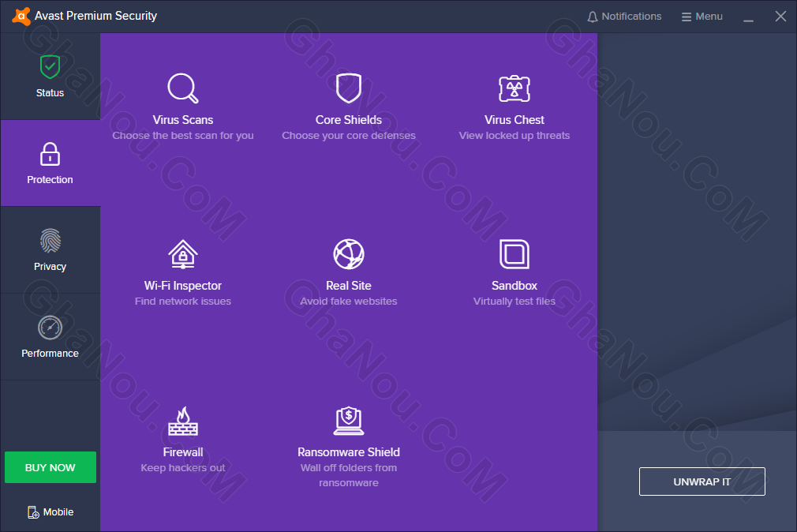The height and width of the screenshot is (532, 797).
Task: Click the Privacy fingerprint icon
Action: 50,241
